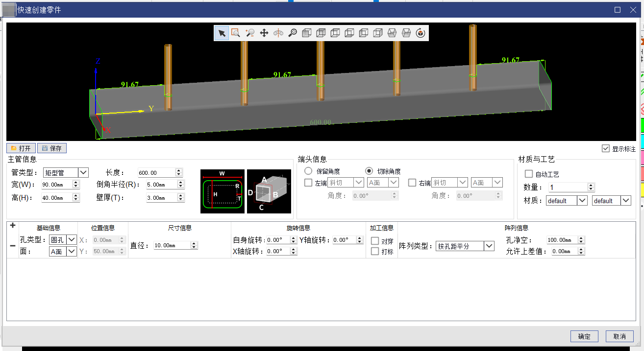This screenshot has height=351, width=644.
Task: Select the arrow pointer tool
Action: click(222, 33)
